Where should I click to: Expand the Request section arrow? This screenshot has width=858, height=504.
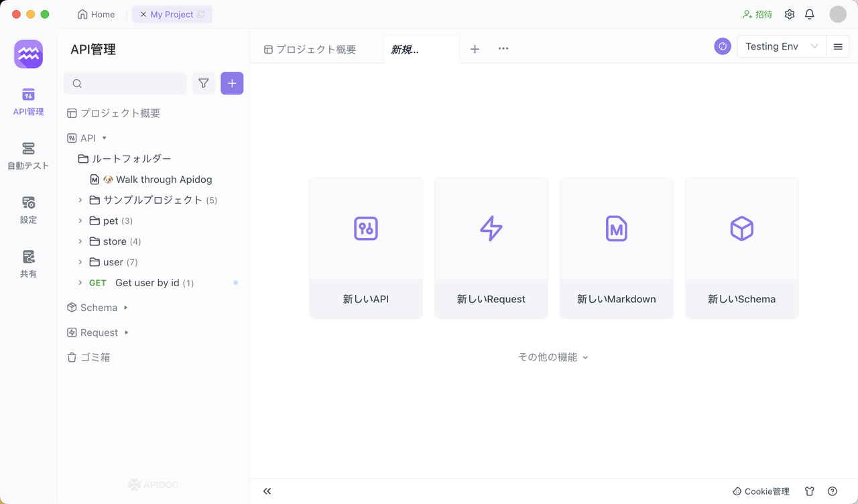pos(126,332)
